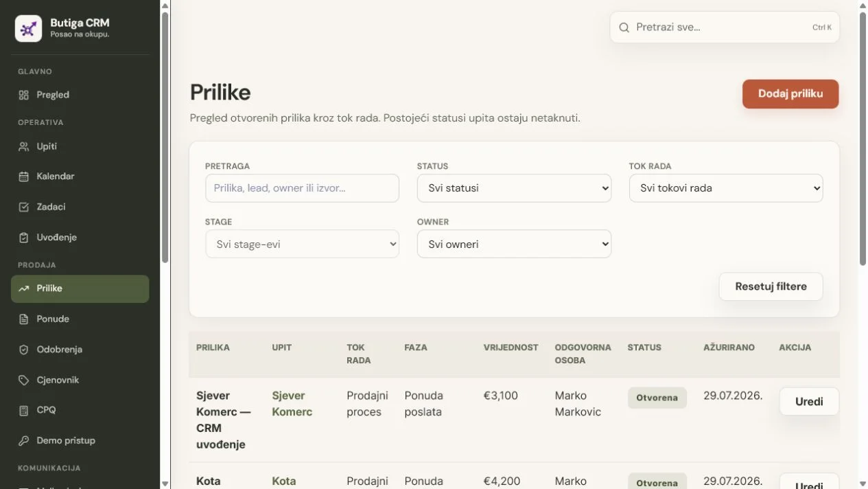Open Pregled via its grid icon
This screenshot has width=868, height=489.
(24, 95)
